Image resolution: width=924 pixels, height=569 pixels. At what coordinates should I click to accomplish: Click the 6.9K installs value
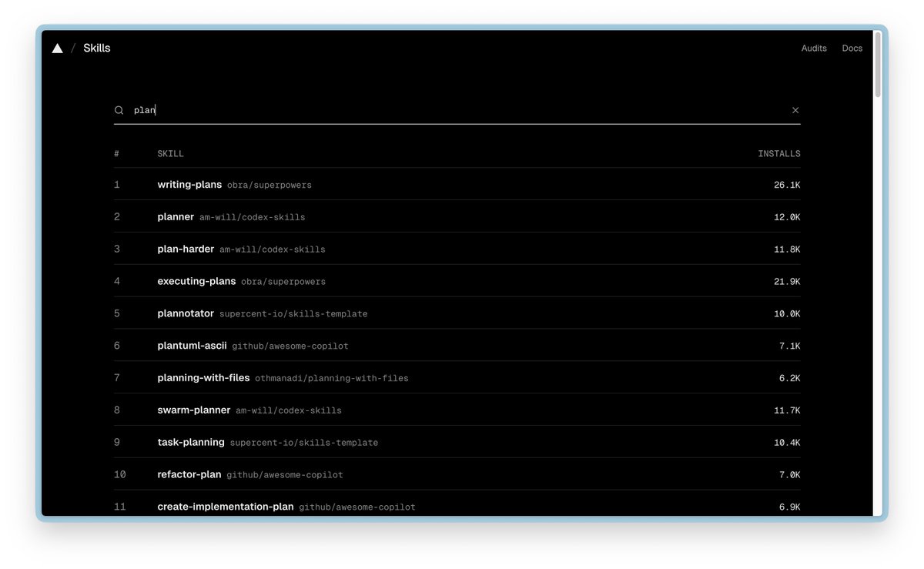coord(790,508)
